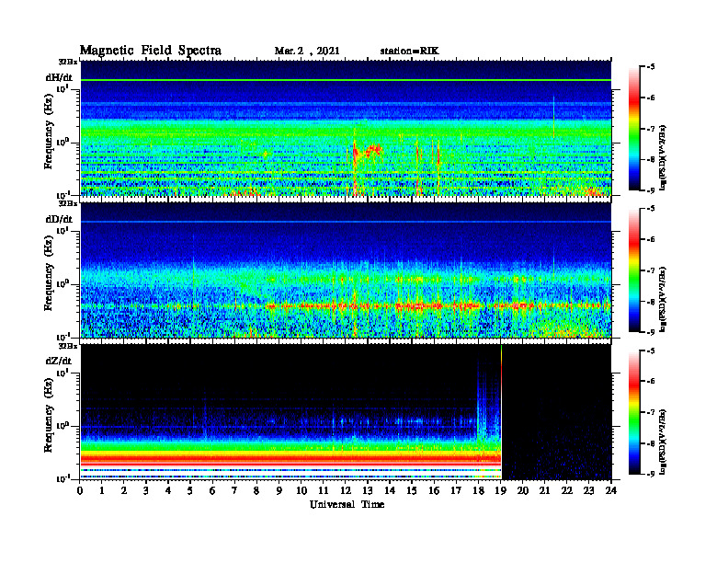Click the '19' tick on the time axis
This screenshot has height=563, width=728.
pyautogui.click(x=500, y=491)
